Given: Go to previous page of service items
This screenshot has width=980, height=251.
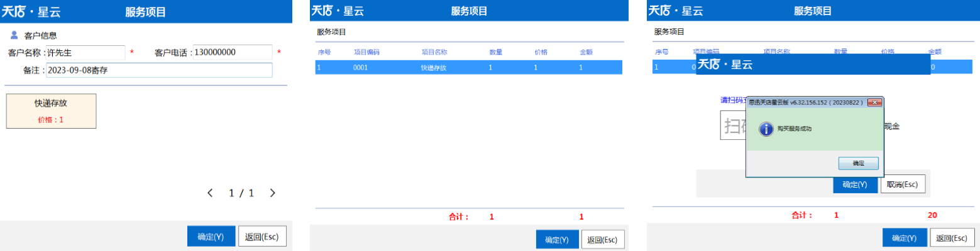Looking at the screenshot, I should (x=210, y=193).
